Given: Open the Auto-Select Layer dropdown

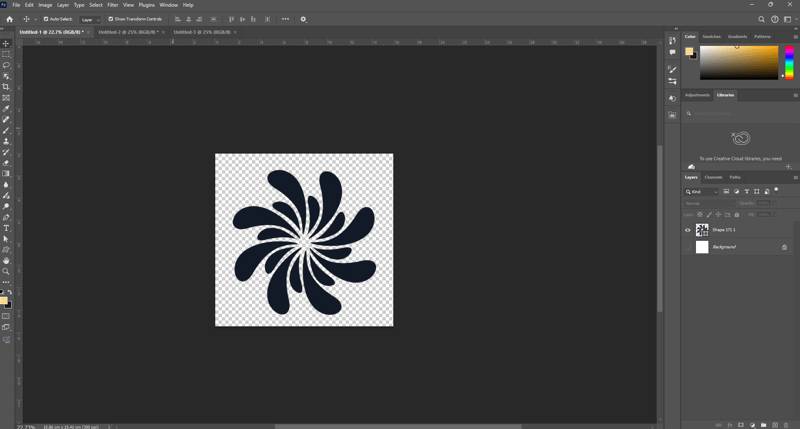Looking at the screenshot, I should click(x=90, y=20).
